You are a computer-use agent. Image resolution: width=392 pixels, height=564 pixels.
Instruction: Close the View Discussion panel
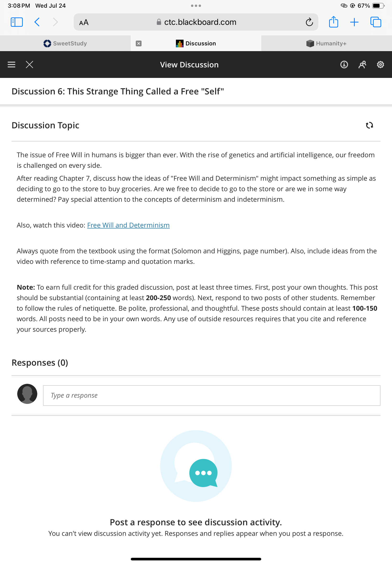[29, 65]
